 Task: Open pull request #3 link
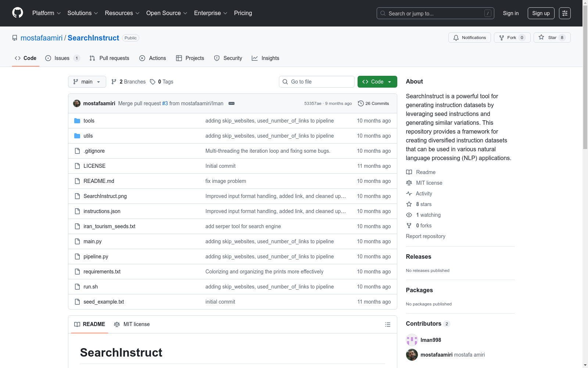[165, 103]
